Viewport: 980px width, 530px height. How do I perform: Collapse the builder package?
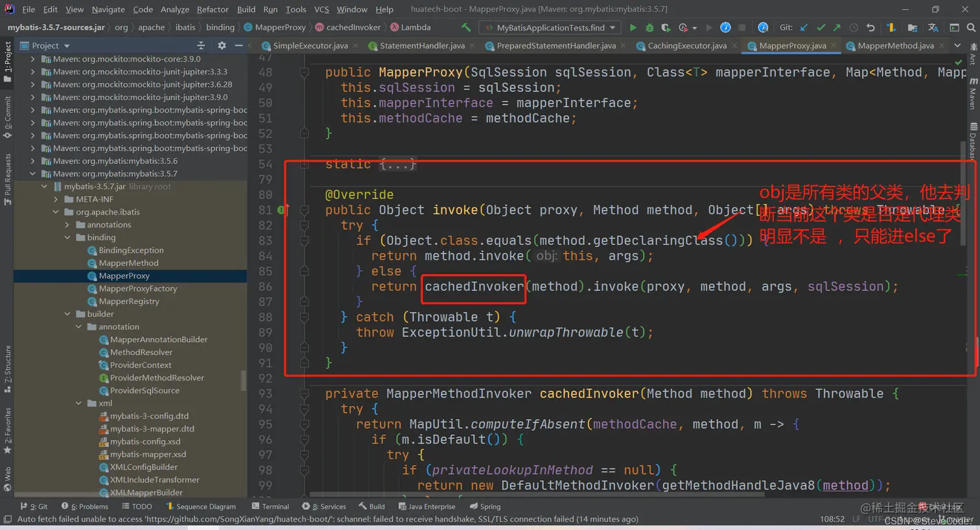67,314
